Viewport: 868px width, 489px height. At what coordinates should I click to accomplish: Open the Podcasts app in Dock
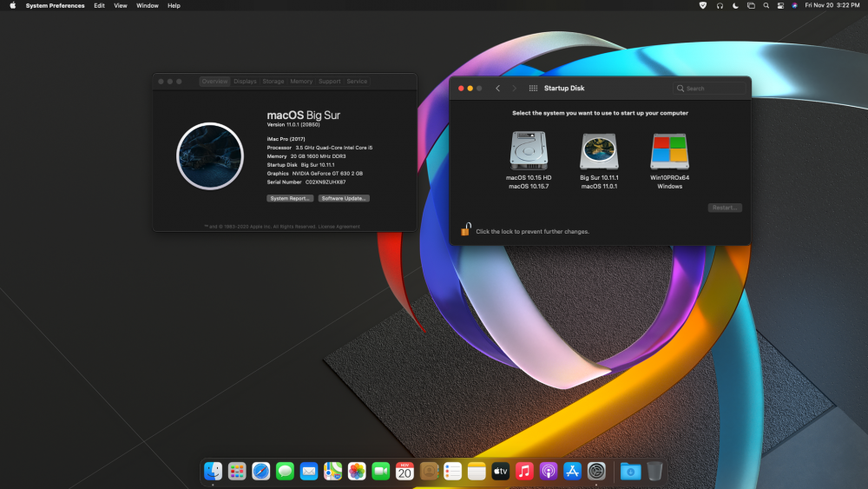[548, 472]
